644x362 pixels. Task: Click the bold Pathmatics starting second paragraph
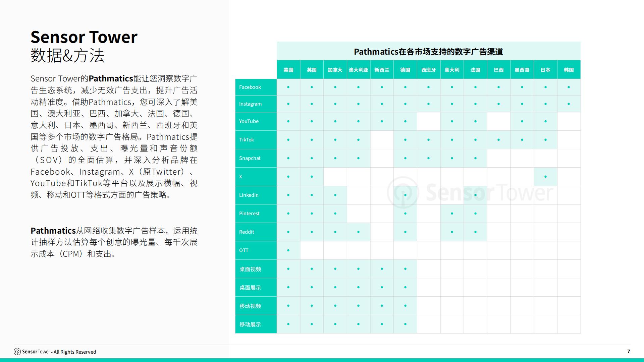click(x=53, y=231)
